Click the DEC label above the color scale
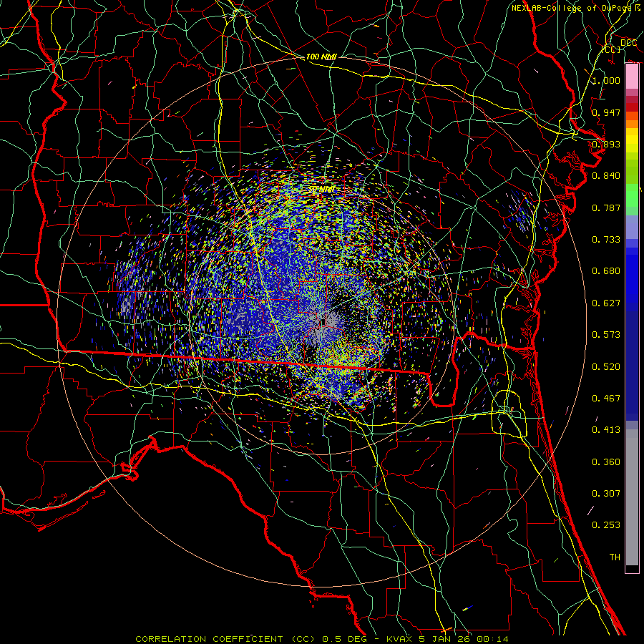 tap(628, 43)
